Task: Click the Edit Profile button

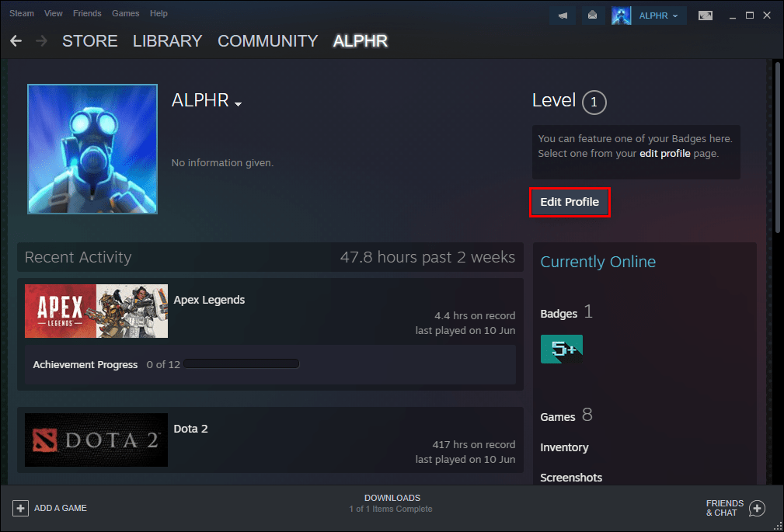Action: point(570,201)
